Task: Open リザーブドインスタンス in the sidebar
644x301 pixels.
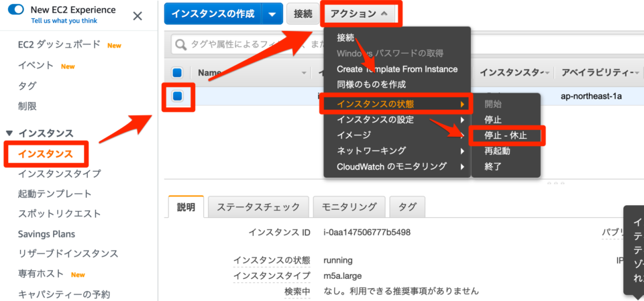Action: tap(68, 253)
